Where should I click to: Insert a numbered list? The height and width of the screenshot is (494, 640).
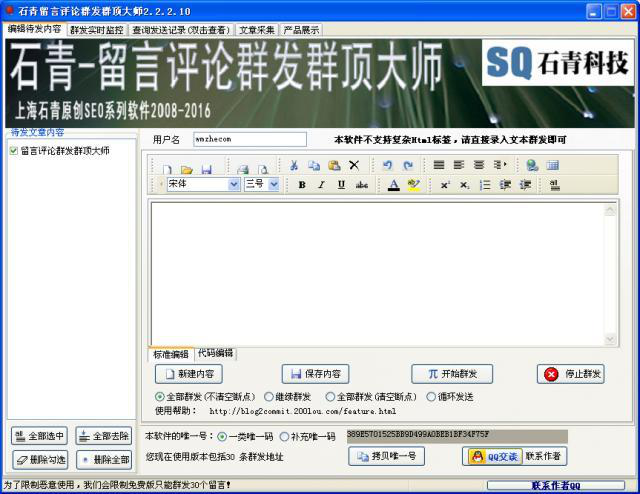point(485,185)
